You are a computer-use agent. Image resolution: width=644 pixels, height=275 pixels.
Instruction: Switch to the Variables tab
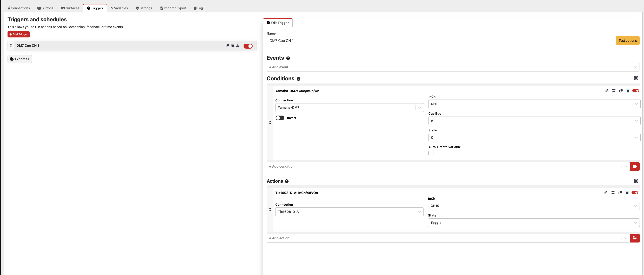[119, 8]
